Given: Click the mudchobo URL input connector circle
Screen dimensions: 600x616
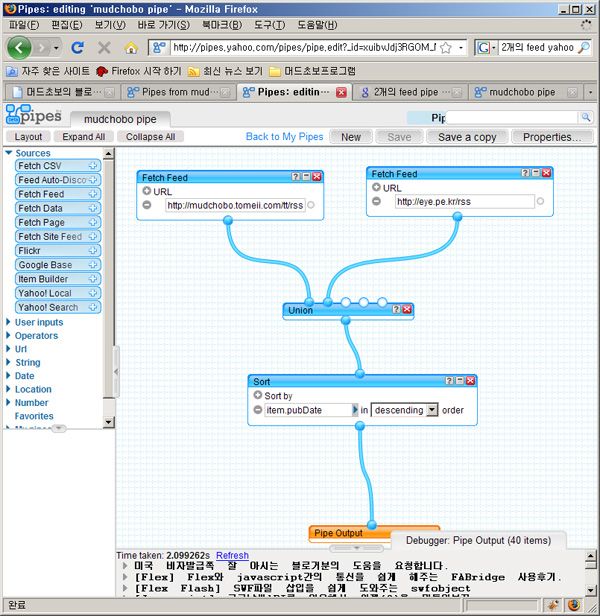Looking at the screenshot, I should (x=311, y=205).
